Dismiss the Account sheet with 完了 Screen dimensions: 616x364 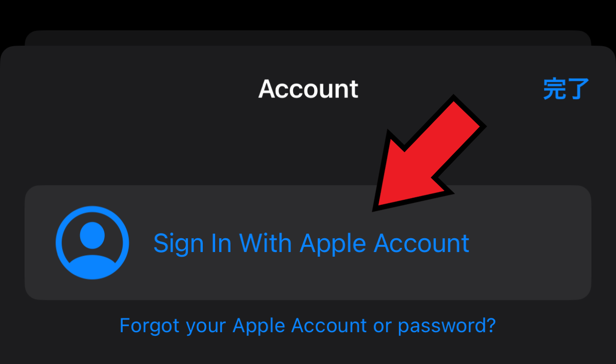[x=566, y=89]
